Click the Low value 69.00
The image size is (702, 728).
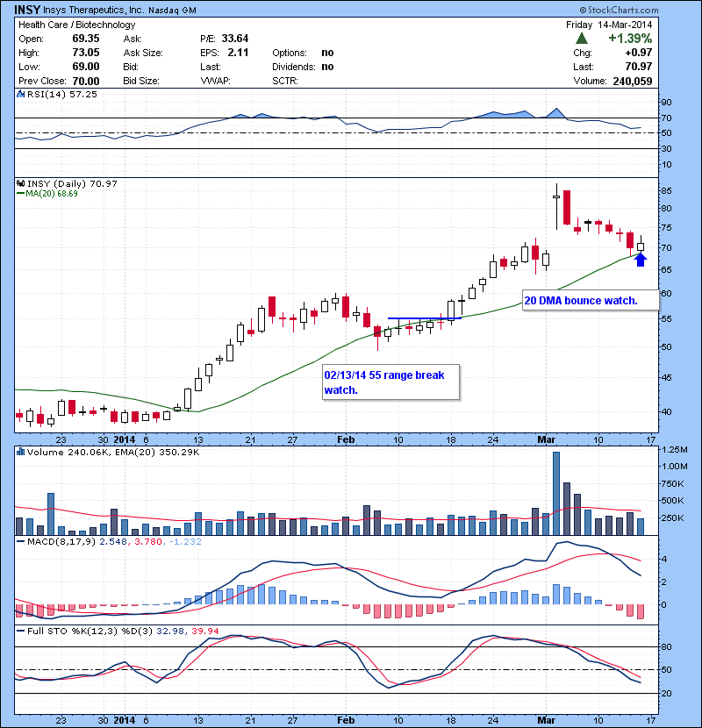tap(86, 67)
